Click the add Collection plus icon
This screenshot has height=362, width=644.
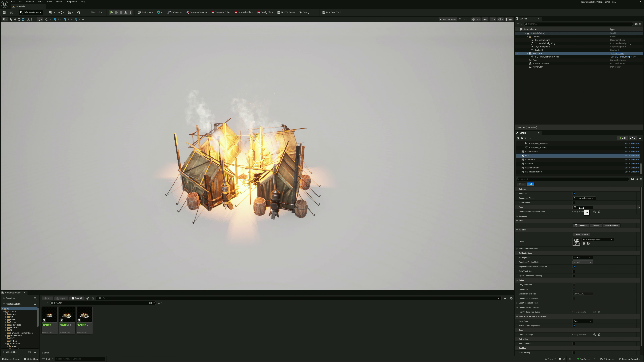click(30, 352)
